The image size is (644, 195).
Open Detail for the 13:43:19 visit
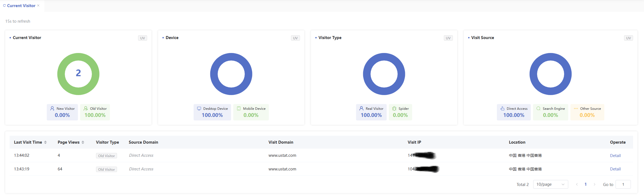click(x=615, y=169)
